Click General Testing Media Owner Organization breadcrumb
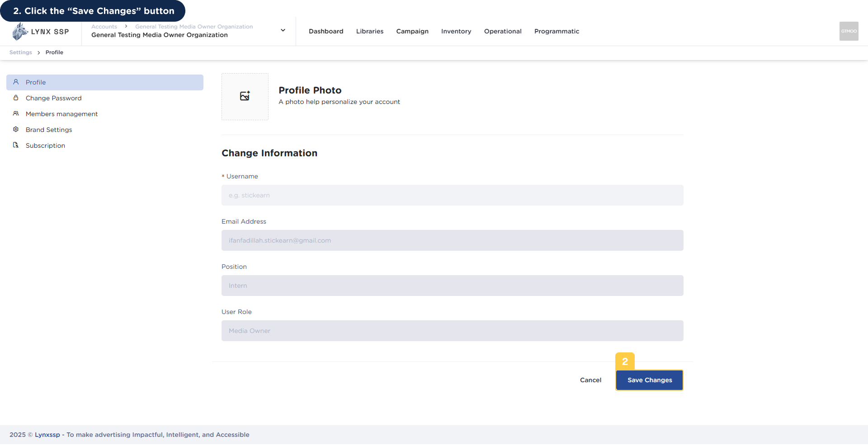Image resolution: width=868 pixels, height=445 pixels. [194, 27]
